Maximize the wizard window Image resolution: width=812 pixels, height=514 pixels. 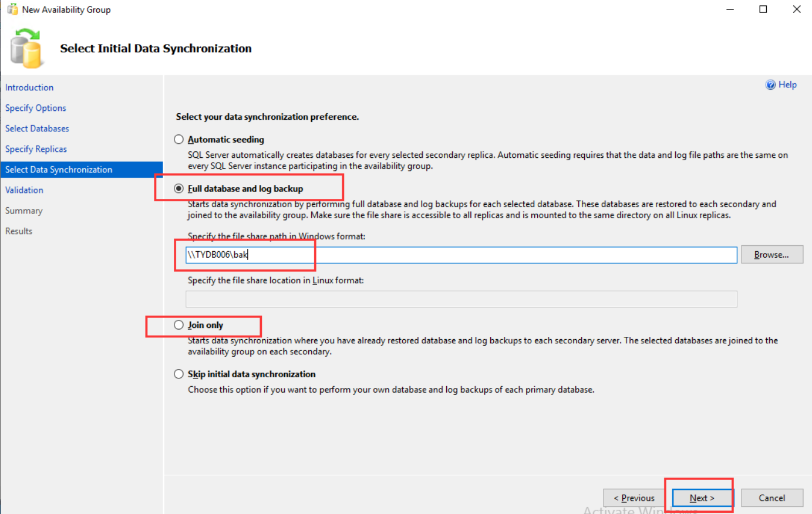[x=763, y=9]
